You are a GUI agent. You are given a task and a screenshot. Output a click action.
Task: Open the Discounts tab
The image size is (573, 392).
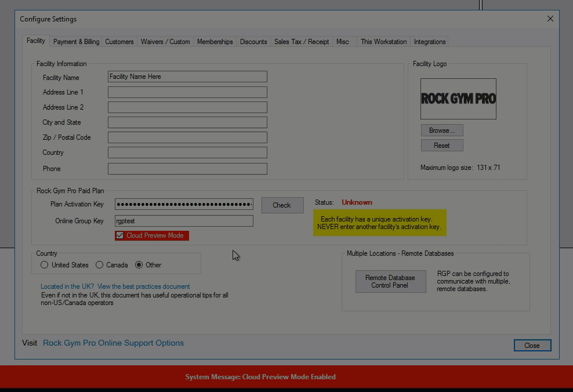pyautogui.click(x=253, y=42)
